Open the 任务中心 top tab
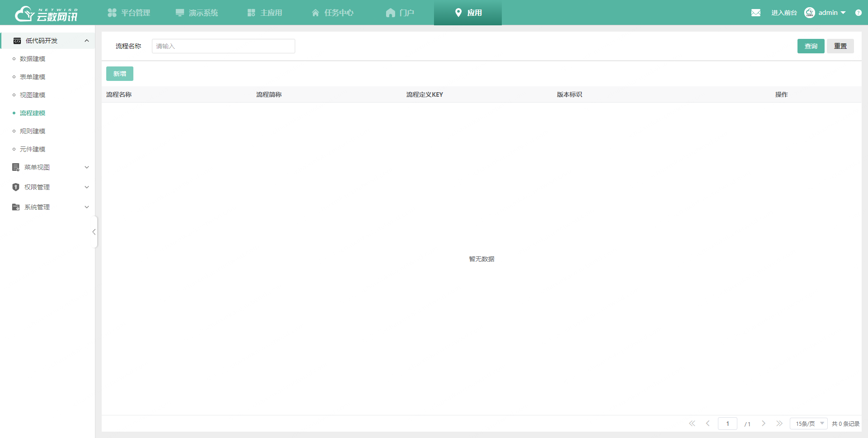Screen dimensions: 868x438 [333, 13]
